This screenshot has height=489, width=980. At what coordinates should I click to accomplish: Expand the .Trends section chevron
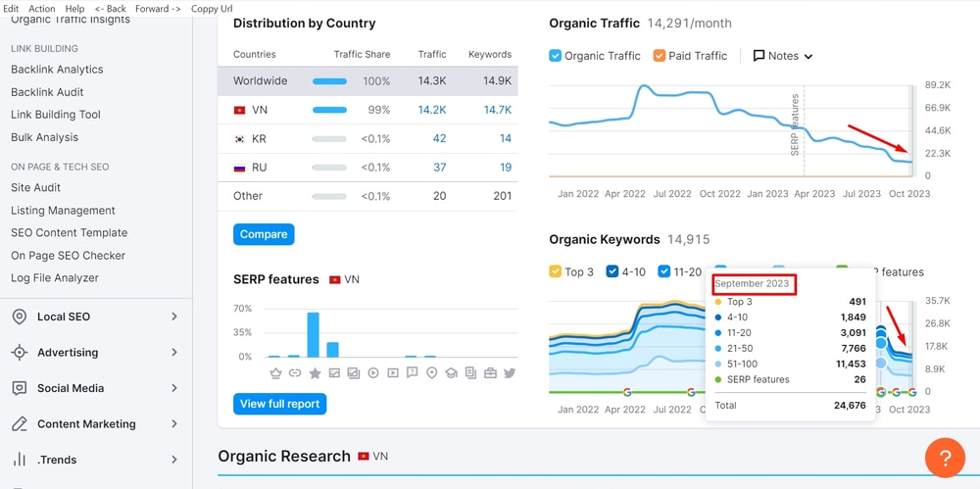click(x=174, y=460)
